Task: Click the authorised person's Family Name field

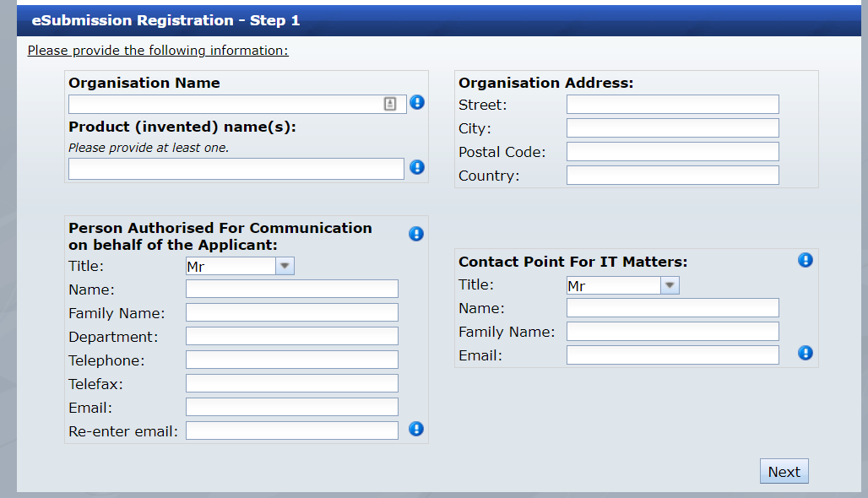Action: (292, 312)
